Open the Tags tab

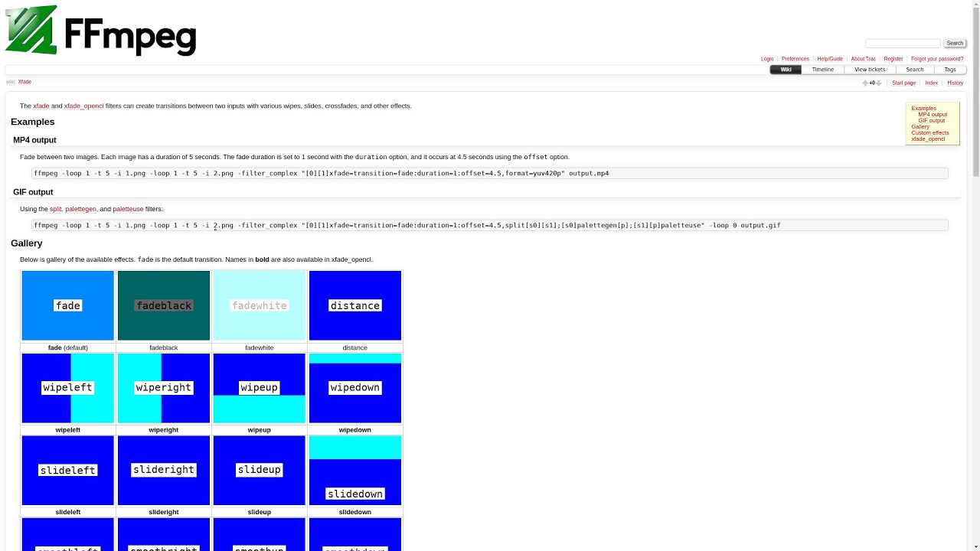coord(950,70)
